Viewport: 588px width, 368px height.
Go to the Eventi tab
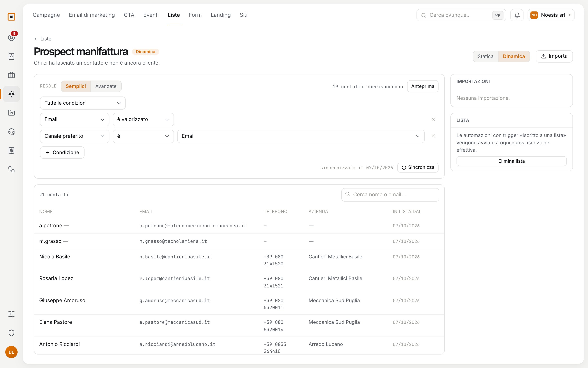click(x=151, y=15)
